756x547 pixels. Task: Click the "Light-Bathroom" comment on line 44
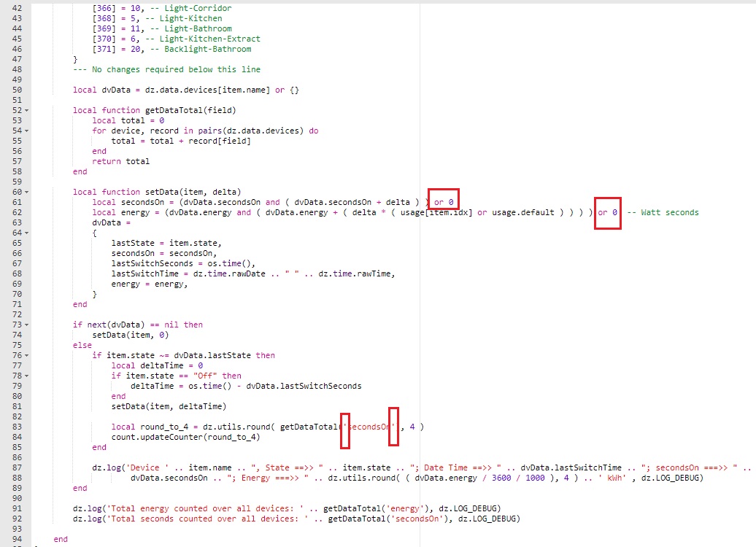193,28
